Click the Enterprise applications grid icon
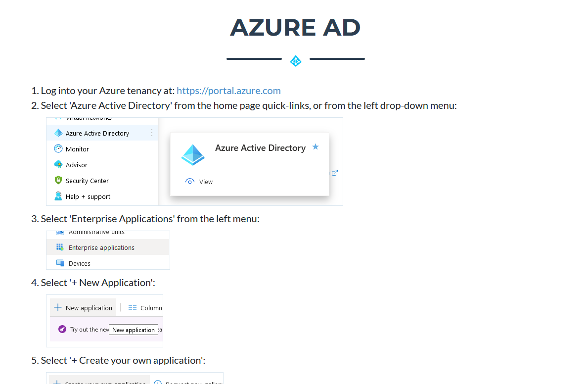The height and width of the screenshot is (384, 588). [x=60, y=247]
